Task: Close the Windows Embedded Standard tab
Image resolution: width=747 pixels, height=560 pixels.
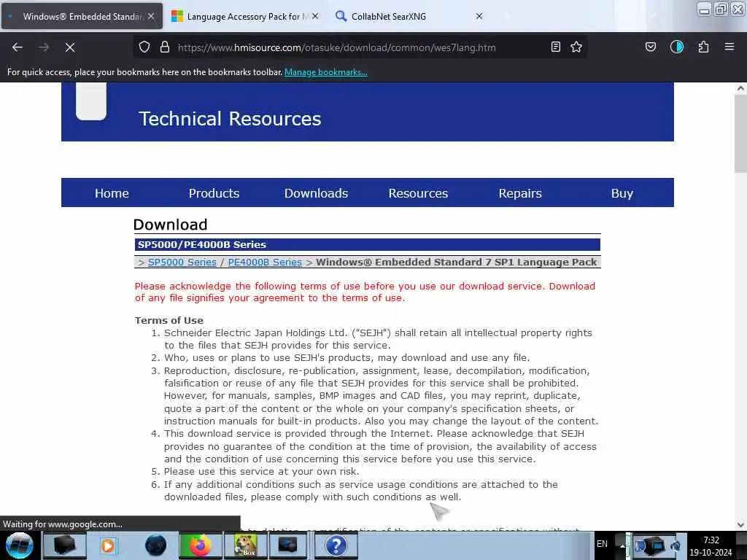Action: [151, 16]
